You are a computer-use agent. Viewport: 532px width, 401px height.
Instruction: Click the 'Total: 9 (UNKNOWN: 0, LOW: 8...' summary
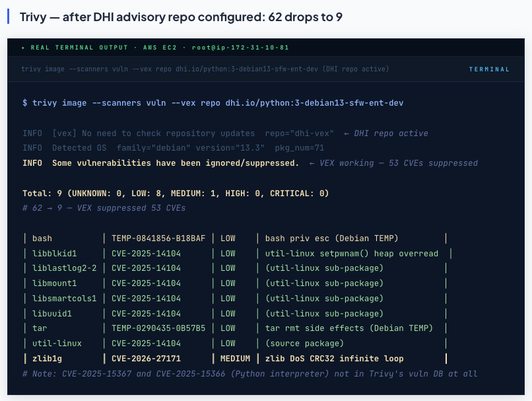[176, 193]
